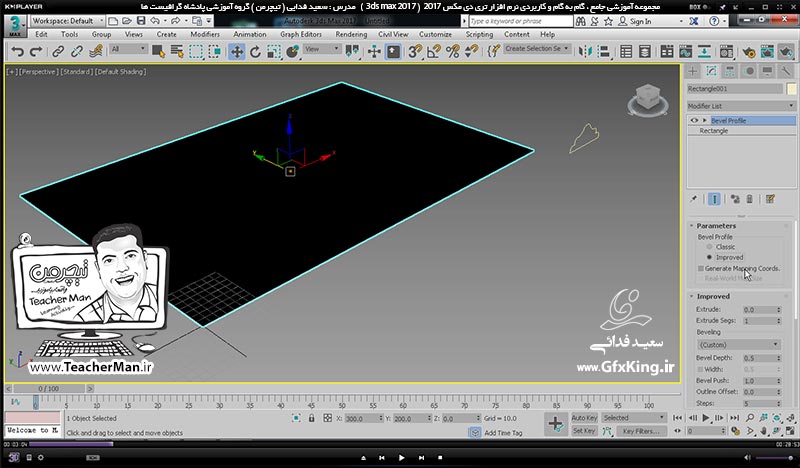
Task: Switch to the Utilities wrench tab
Action: point(786,71)
